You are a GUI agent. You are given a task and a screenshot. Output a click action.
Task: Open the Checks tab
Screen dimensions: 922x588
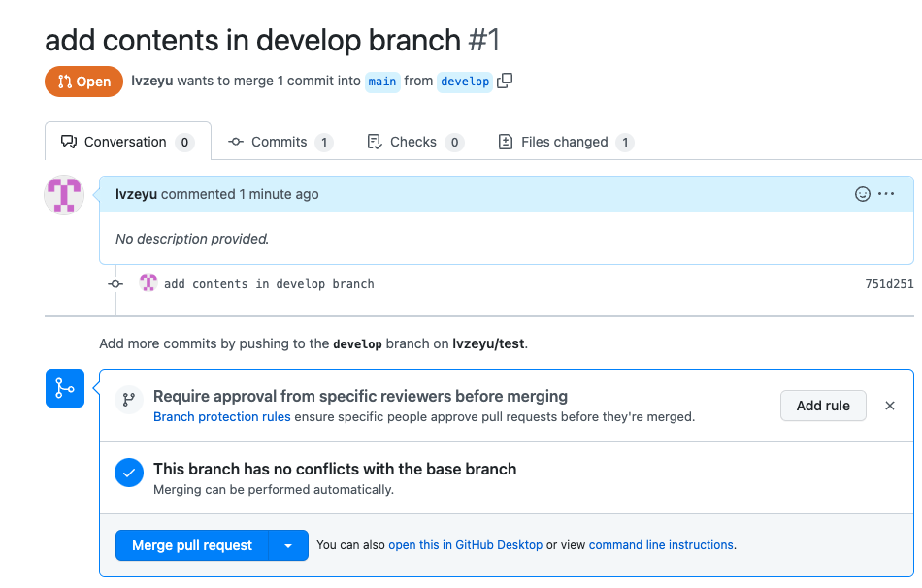[414, 142]
